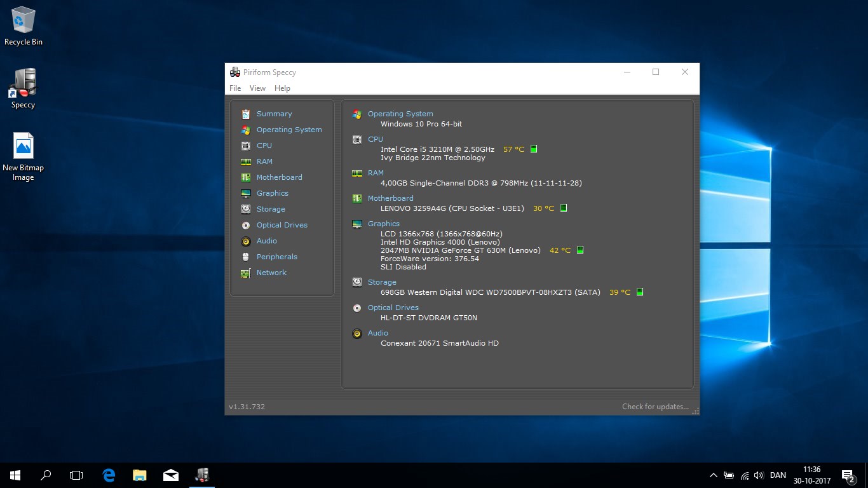
Task: Open Task View from the taskbar
Action: 76,475
